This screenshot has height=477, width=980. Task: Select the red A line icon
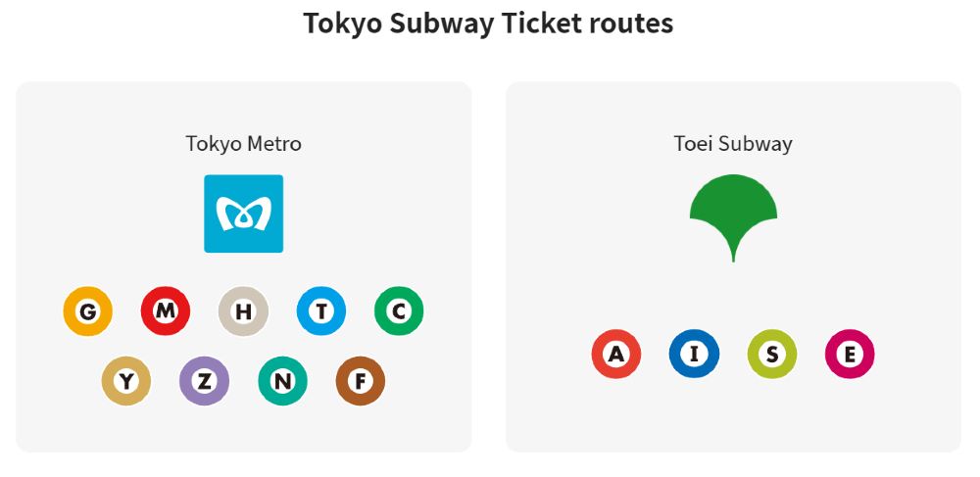(616, 355)
